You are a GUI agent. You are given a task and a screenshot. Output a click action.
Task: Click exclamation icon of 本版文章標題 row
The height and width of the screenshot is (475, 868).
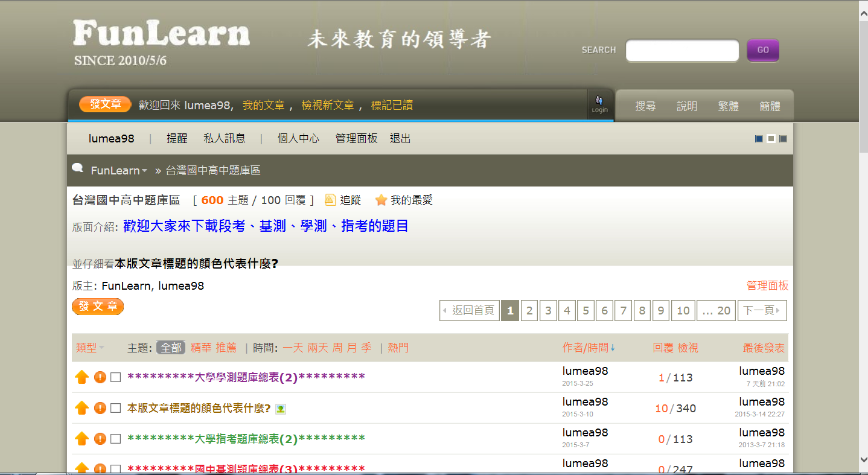(100, 408)
